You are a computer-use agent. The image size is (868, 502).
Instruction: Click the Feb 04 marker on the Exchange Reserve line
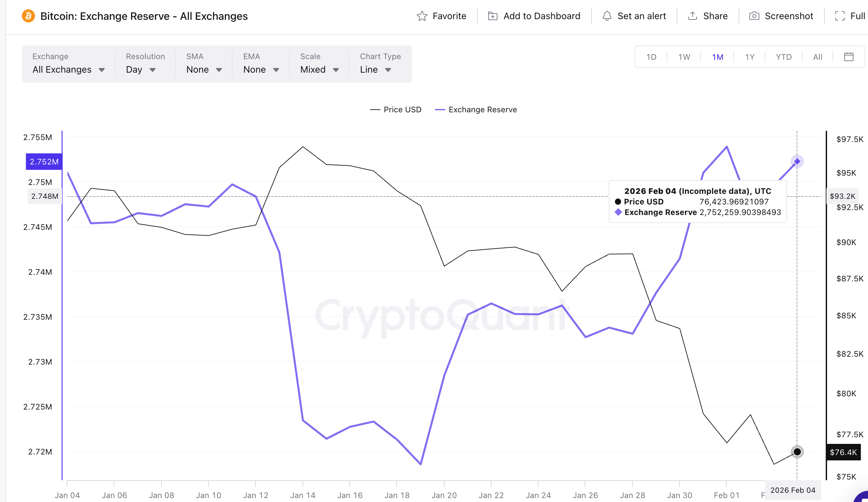[797, 161]
